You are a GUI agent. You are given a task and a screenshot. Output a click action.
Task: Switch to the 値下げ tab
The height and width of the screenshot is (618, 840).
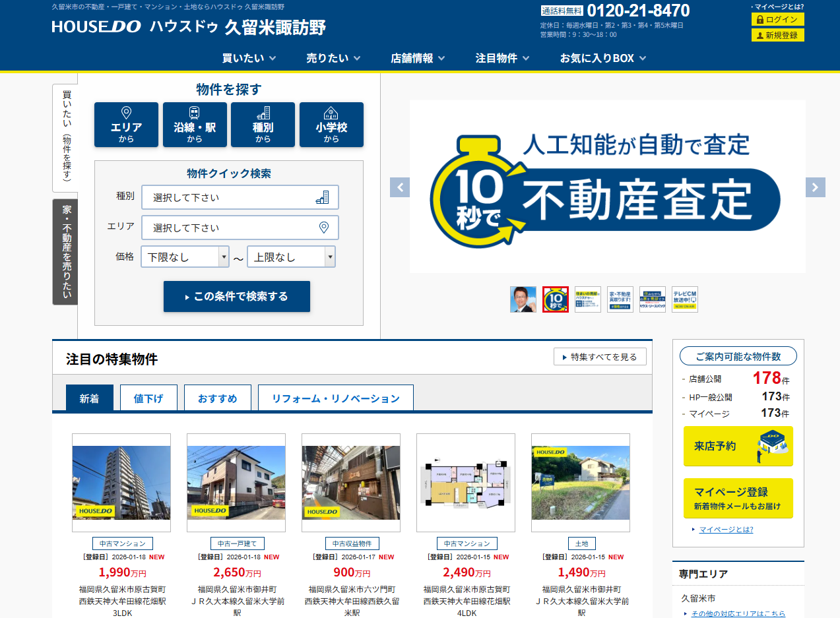pos(148,397)
